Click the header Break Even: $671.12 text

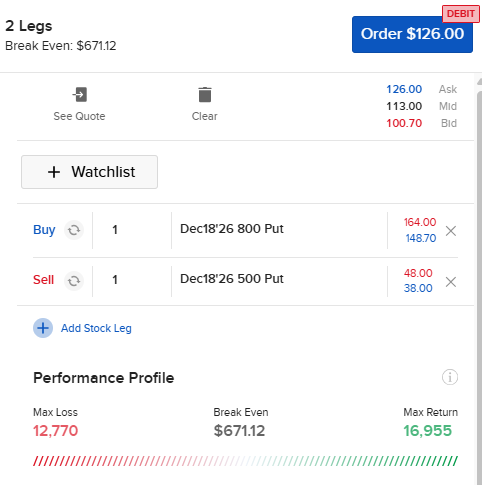click(61, 46)
